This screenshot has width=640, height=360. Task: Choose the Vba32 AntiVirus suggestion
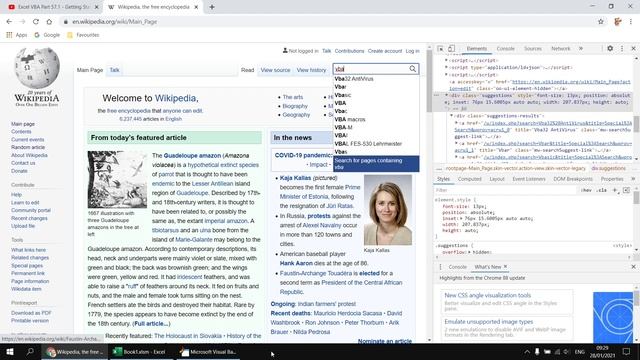pos(376,79)
